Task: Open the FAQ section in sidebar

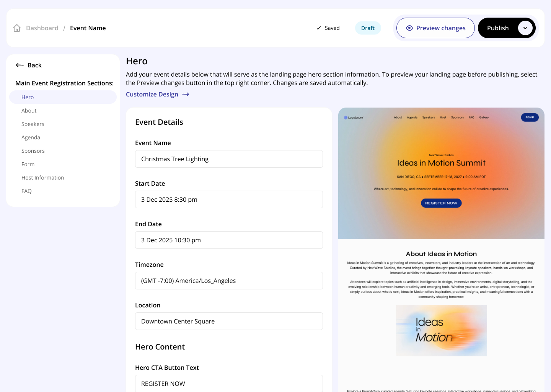Action: (26, 191)
